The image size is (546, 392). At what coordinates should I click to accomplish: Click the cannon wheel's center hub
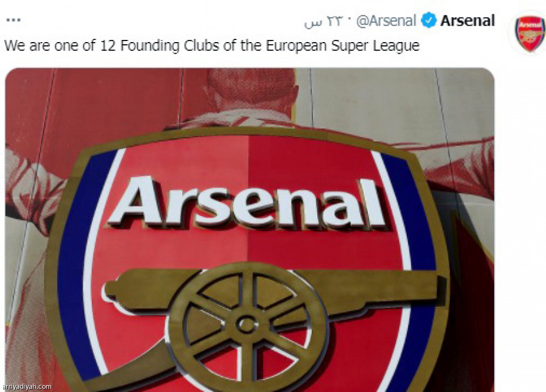point(246,325)
